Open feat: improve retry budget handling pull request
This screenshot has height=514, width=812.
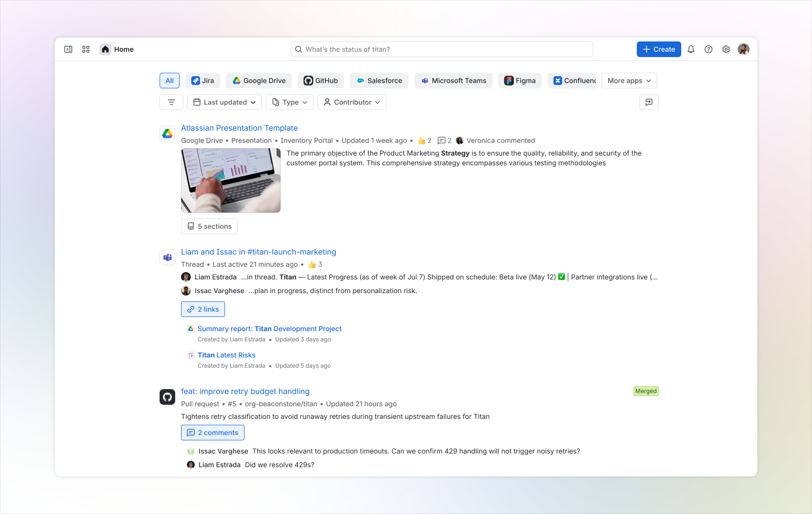[245, 391]
